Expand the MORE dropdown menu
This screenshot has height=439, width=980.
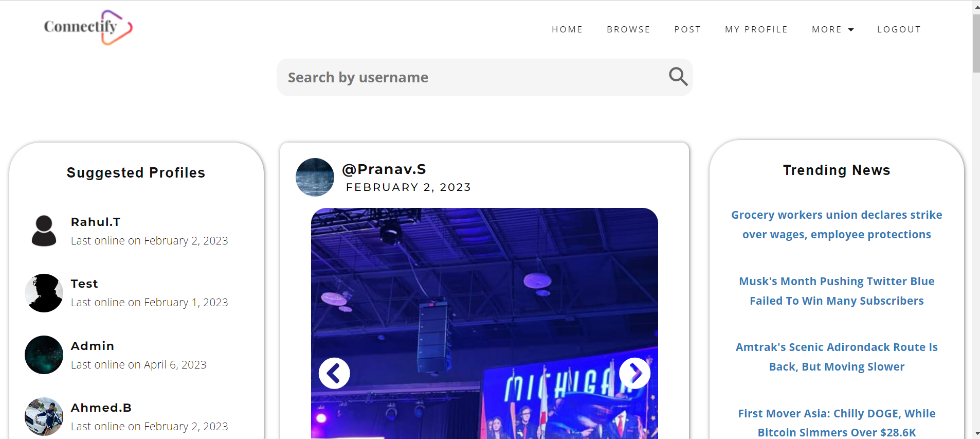pyautogui.click(x=832, y=29)
